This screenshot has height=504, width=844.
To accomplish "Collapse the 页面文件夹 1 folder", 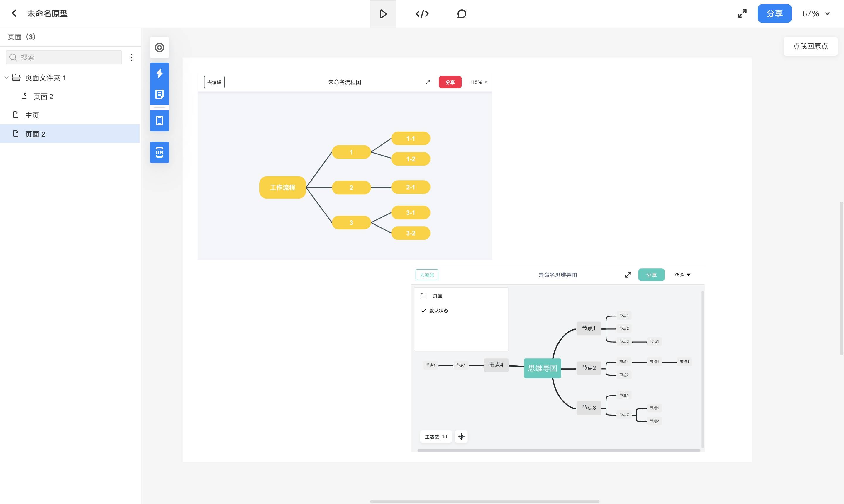I will (6, 78).
